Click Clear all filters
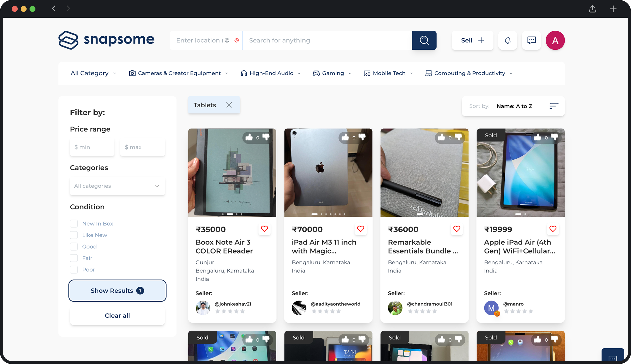Screen dimensions: 631x364 point(117,316)
